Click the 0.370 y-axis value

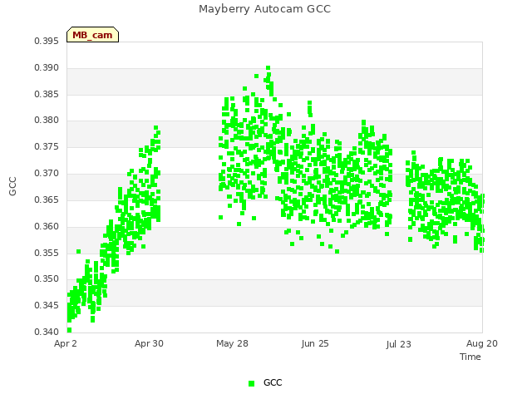(x=47, y=174)
